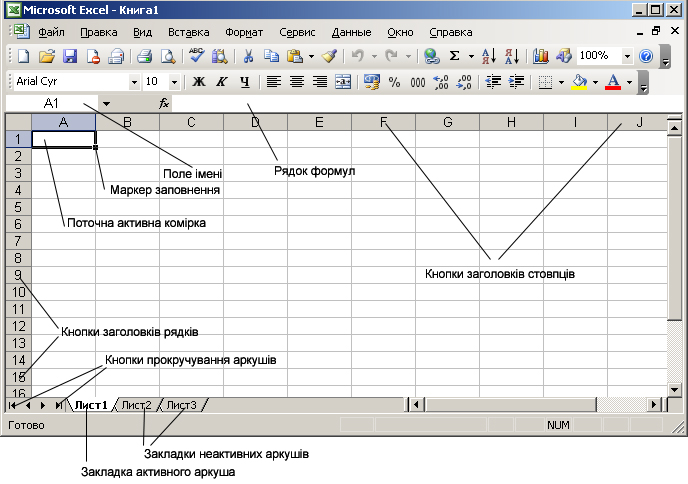This screenshot has height=484, width=688.
Task: Switch to the Лист3 sheet tab
Action: (x=181, y=405)
